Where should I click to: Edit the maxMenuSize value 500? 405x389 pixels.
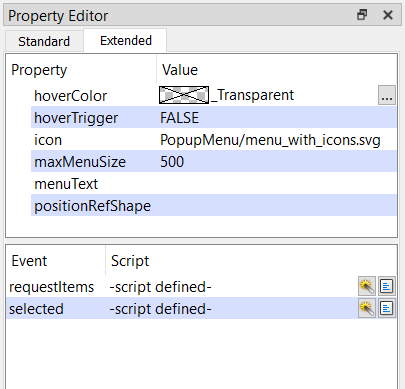click(x=277, y=162)
